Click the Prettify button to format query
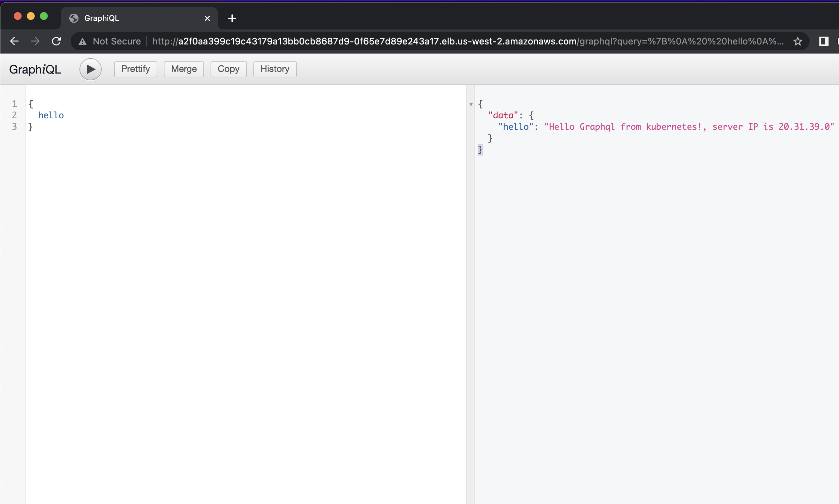Viewport: 839px width, 504px height. pos(135,68)
